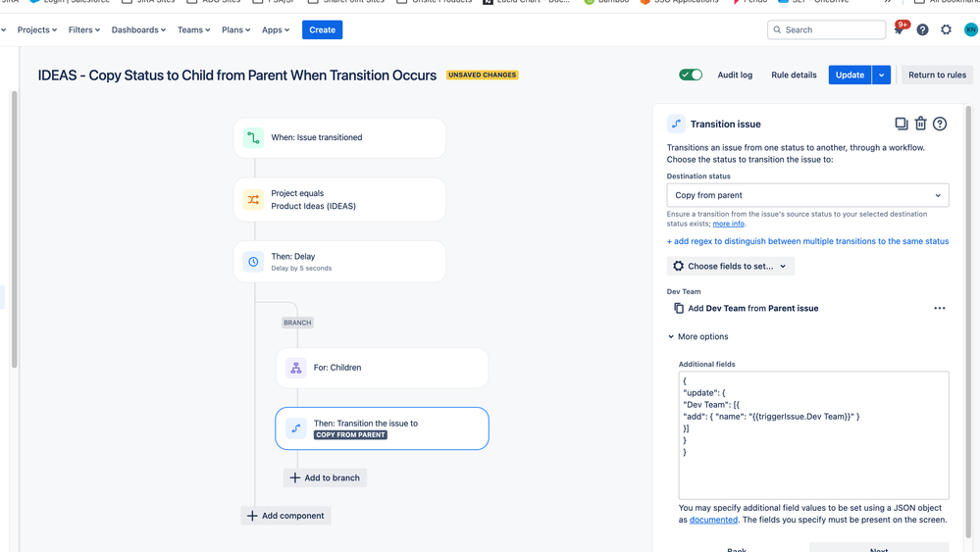Delete the Transition issue component via trash icon
The height and width of the screenshot is (552, 980).
click(920, 124)
